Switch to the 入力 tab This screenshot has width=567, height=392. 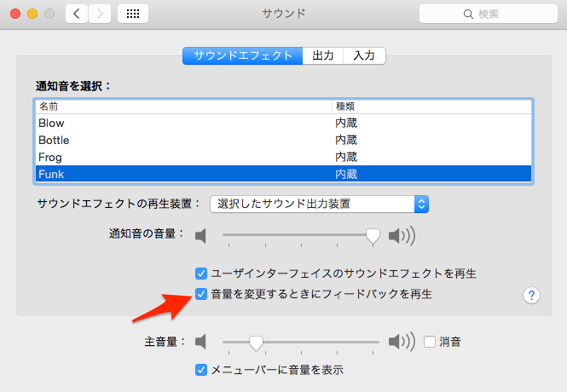pyautogui.click(x=364, y=55)
